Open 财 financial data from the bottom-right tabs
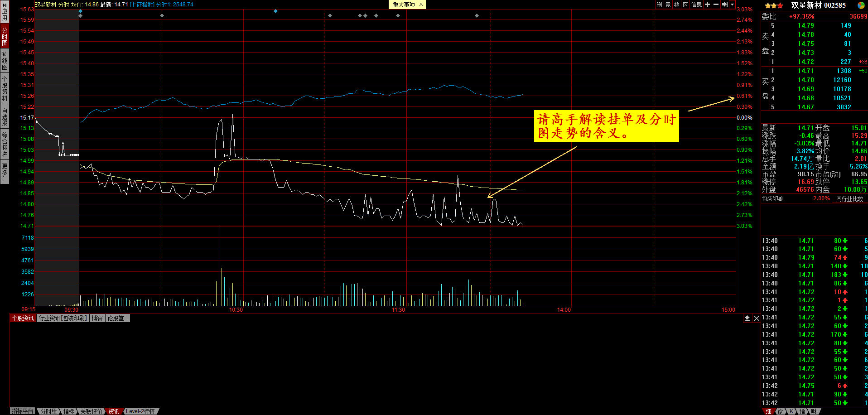 point(814,411)
